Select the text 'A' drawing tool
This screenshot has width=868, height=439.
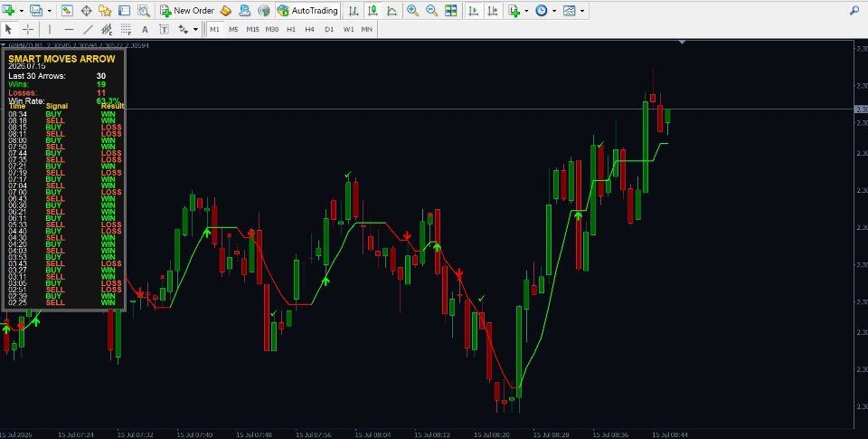pyautogui.click(x=145, y=29)
